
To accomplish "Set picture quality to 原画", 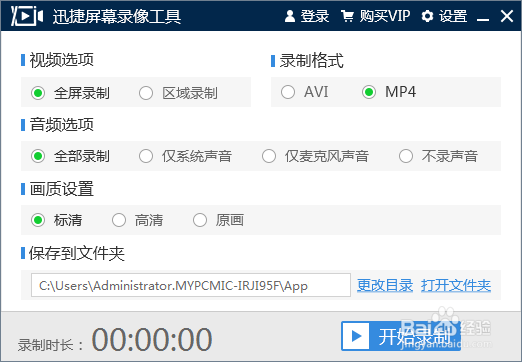I will 219,220.
